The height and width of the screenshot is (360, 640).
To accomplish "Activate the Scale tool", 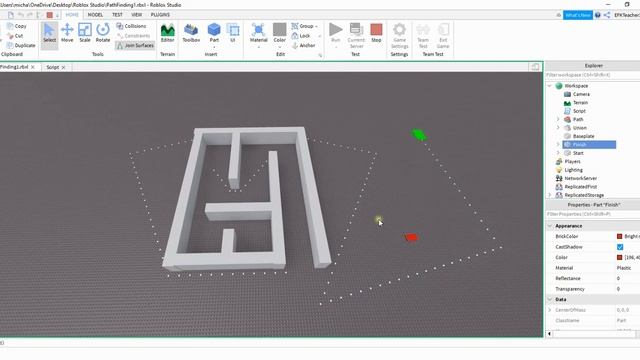I will (85, 33).
